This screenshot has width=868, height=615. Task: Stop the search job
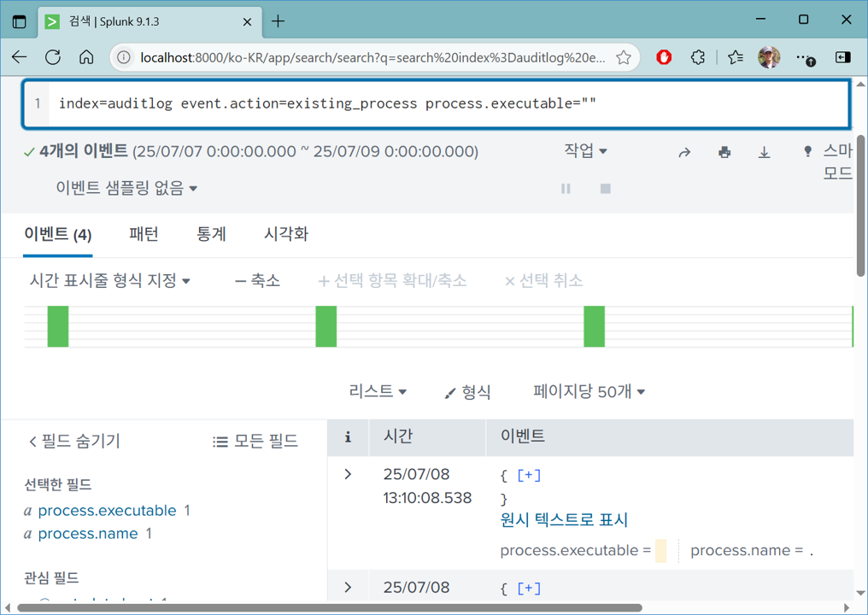(606, 189)
